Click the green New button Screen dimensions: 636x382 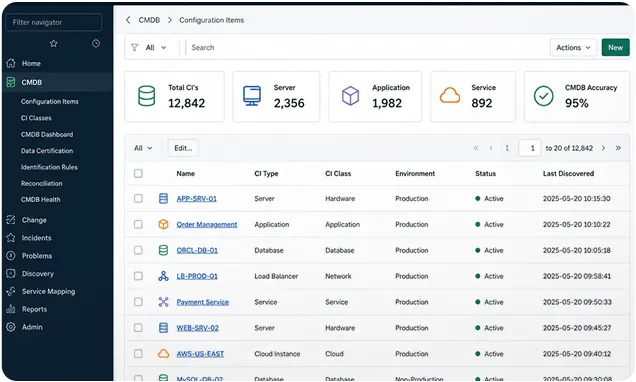[615, 47]
